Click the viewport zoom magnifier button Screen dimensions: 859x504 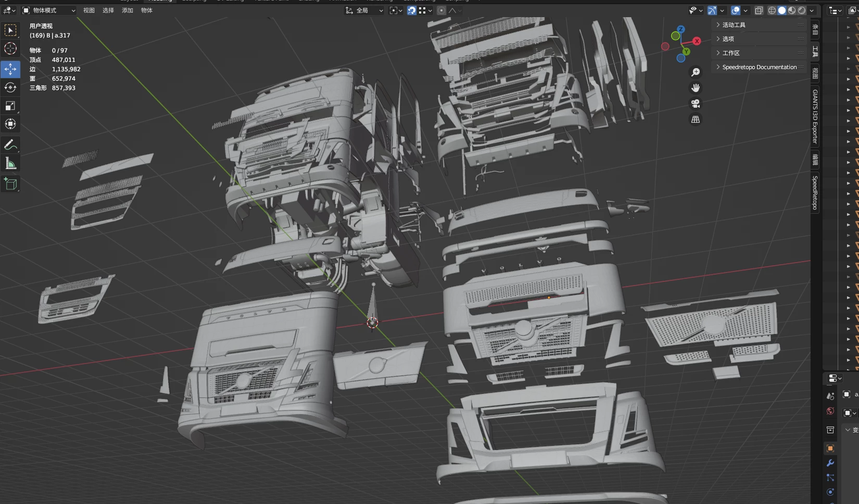[695, 72]
